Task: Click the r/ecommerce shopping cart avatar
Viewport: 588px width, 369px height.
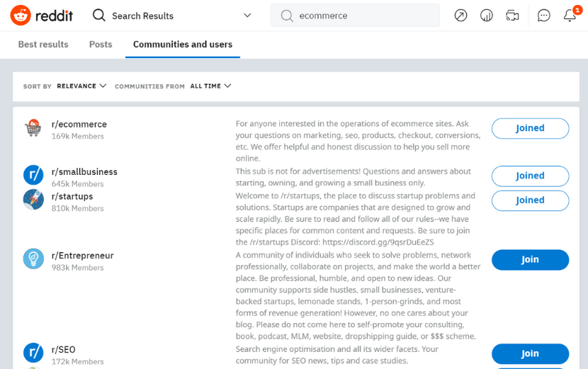Action: (33, 128)
